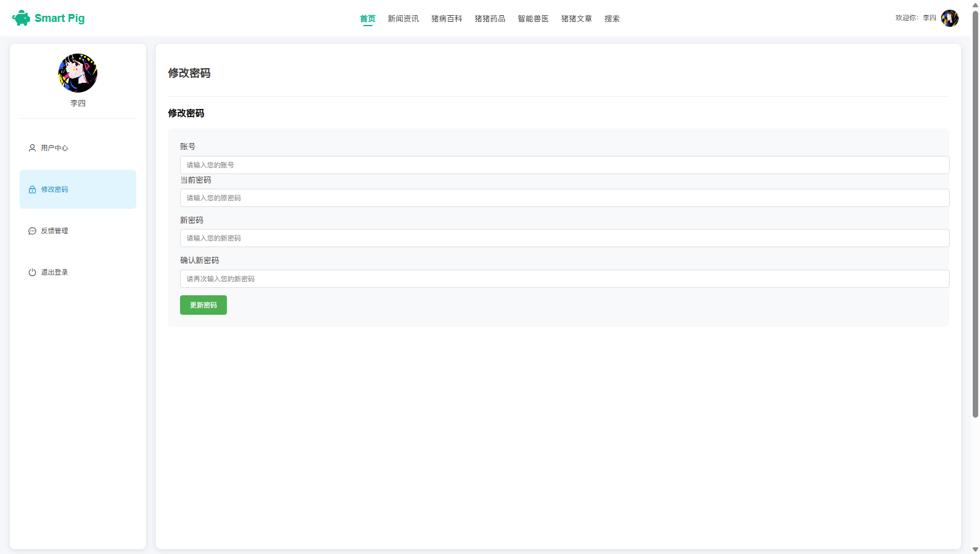Focus the 当前密码 current password field

pyautogui.click(x=565, y=198)
